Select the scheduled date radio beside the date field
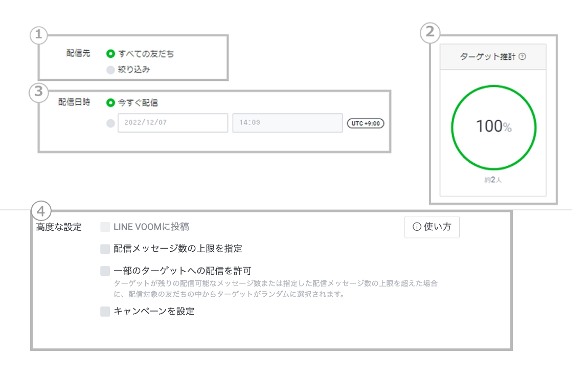Screen dimensions: 588x374 click(x=110, y=123)
